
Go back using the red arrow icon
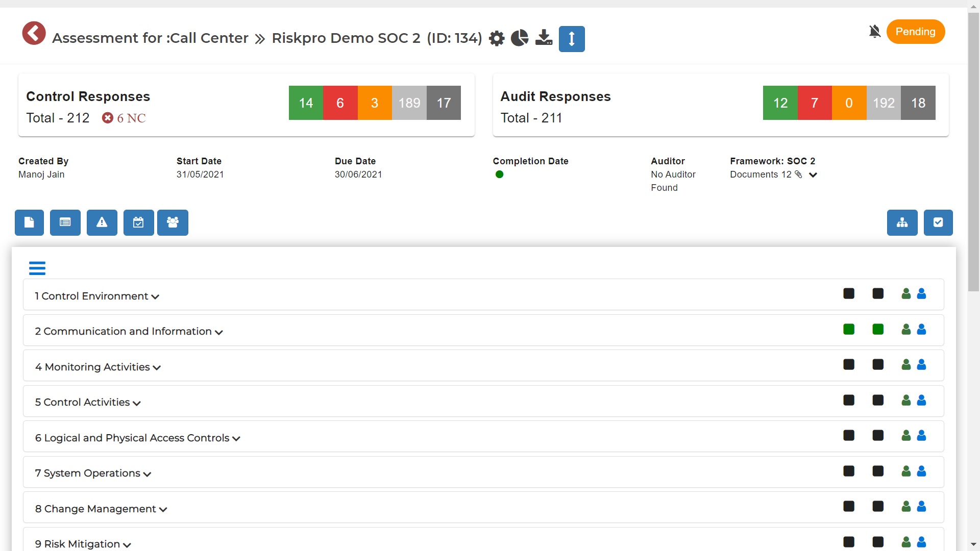(x=34, y=33)
